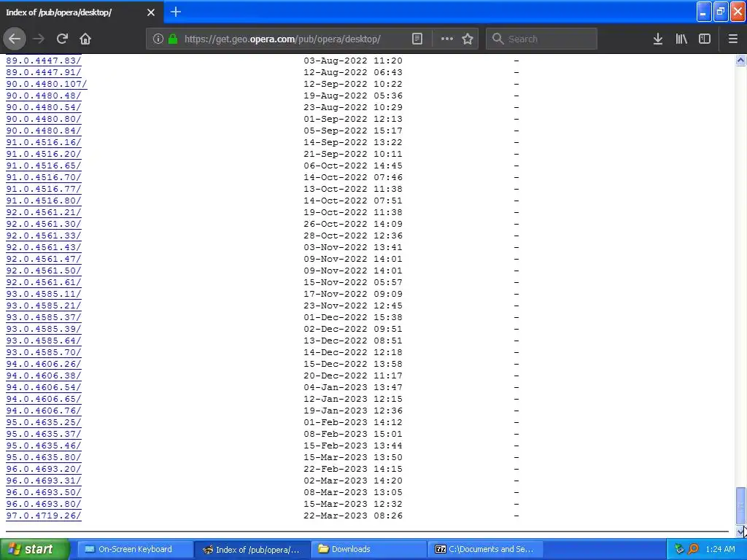Screen dimensions: 747x560
Task: Open the 93.0.4585.70/ folder link
Action: tap(43, 352)
